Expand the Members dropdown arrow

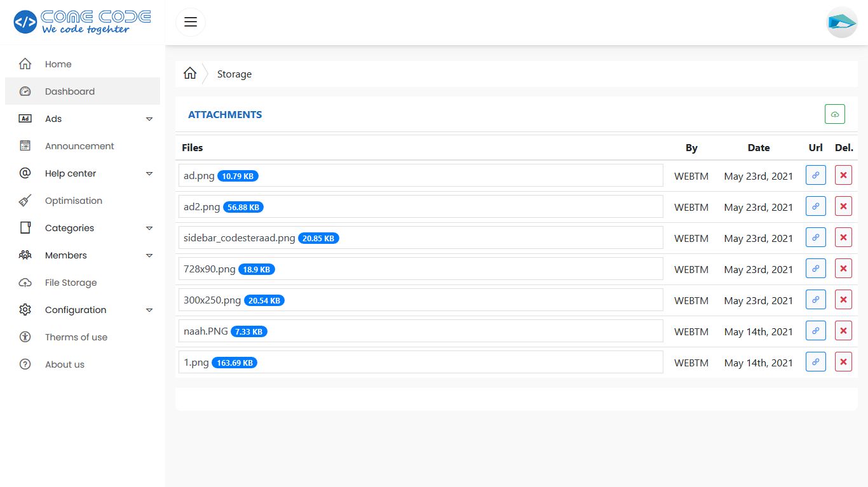click(x=149, y=255)
